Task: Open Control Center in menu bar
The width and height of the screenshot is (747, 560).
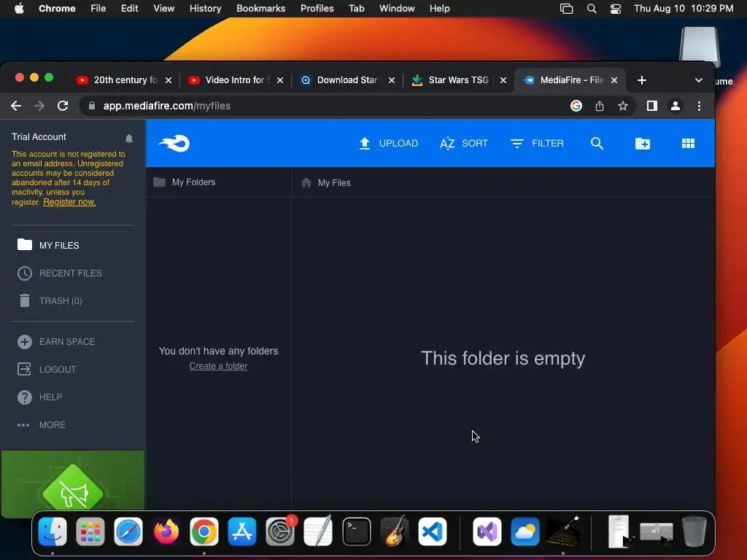Action: pos(616,9)
